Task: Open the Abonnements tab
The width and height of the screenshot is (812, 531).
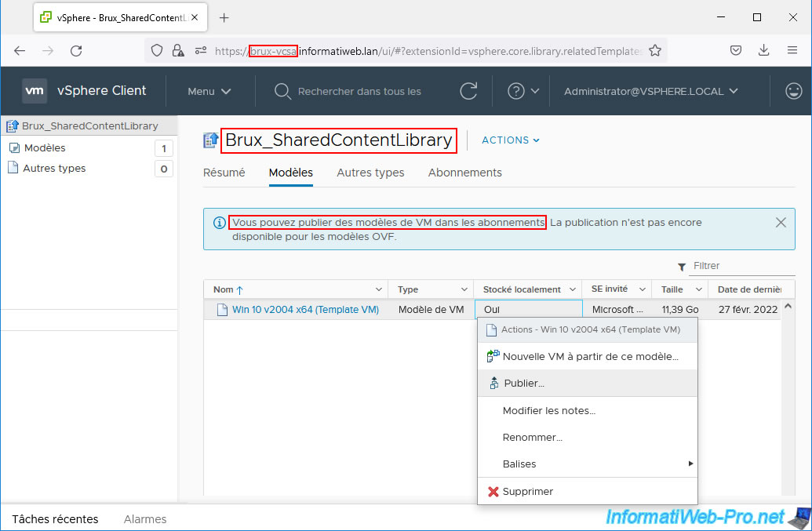Action: [x=464, y=173]
